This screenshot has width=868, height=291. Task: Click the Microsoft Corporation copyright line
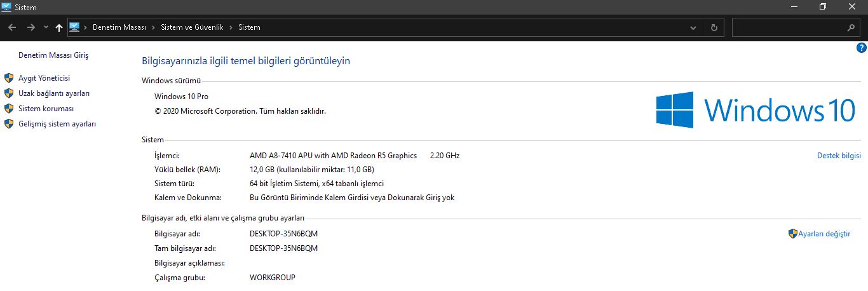click(240, 111)
